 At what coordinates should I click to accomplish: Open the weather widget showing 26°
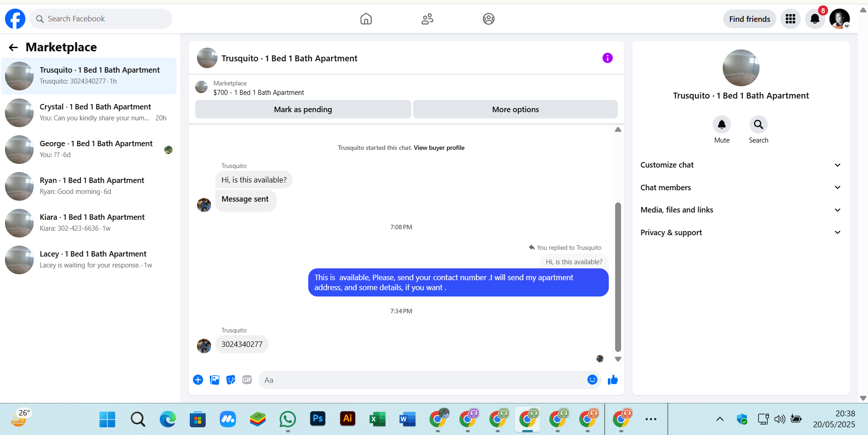(20, 418)
